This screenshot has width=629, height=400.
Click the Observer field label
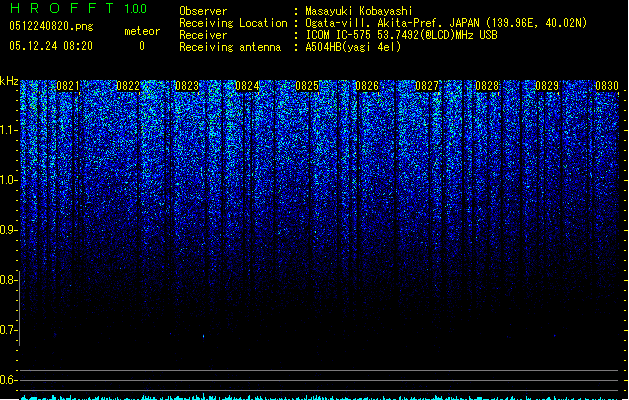203,11
